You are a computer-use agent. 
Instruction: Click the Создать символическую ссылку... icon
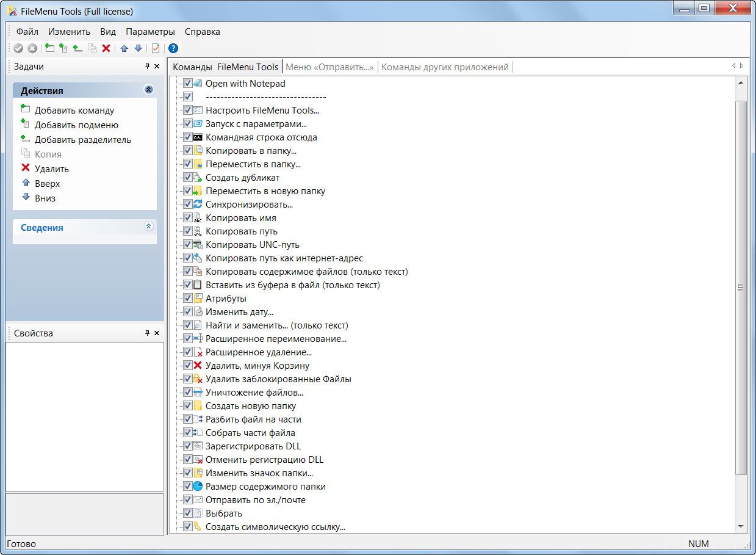[x=198, y=527]
